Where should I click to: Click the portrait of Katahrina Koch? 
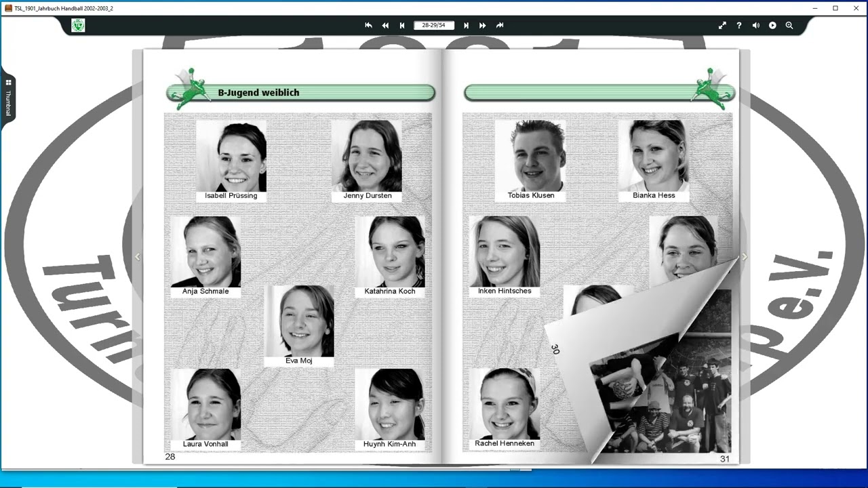(390, 251)
